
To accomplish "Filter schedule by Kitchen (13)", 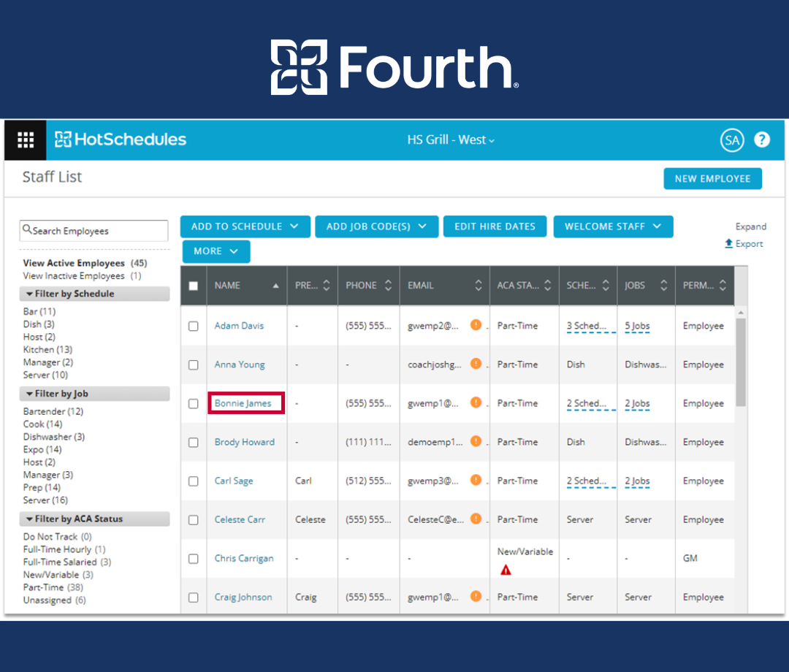I will pyautogui.click(x=47, y=349).
